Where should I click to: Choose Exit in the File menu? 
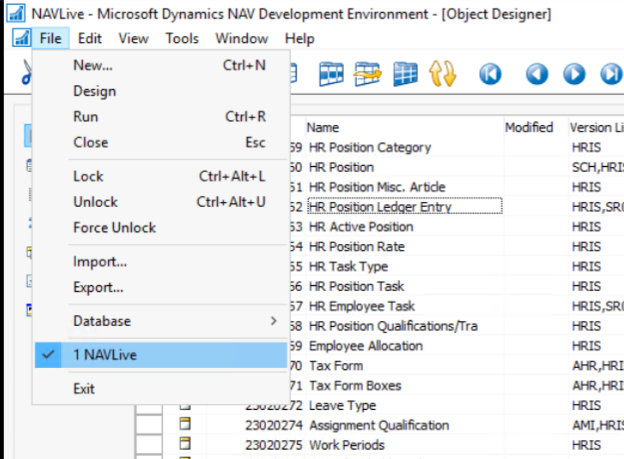(x=161, y=388)
